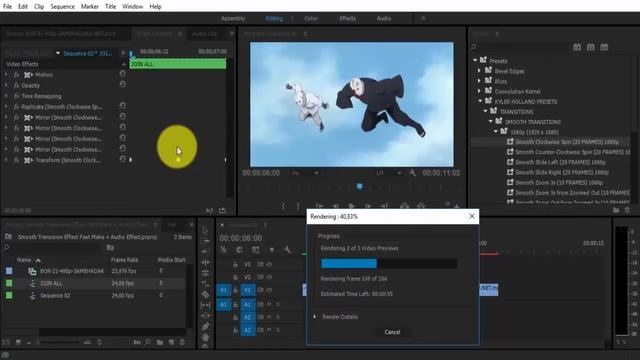Open the playback resolution 1/4 dropdown
This screenshot has height=360, width=640.
click(389, 173)
